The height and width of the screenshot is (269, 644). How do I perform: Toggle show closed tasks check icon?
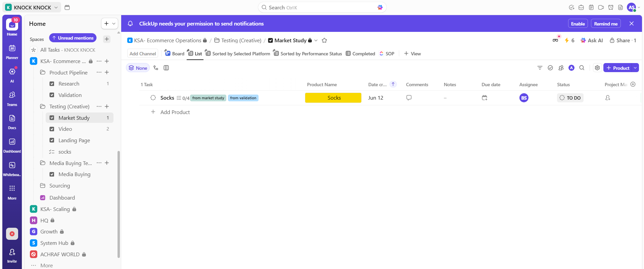[x=550, y=68]
